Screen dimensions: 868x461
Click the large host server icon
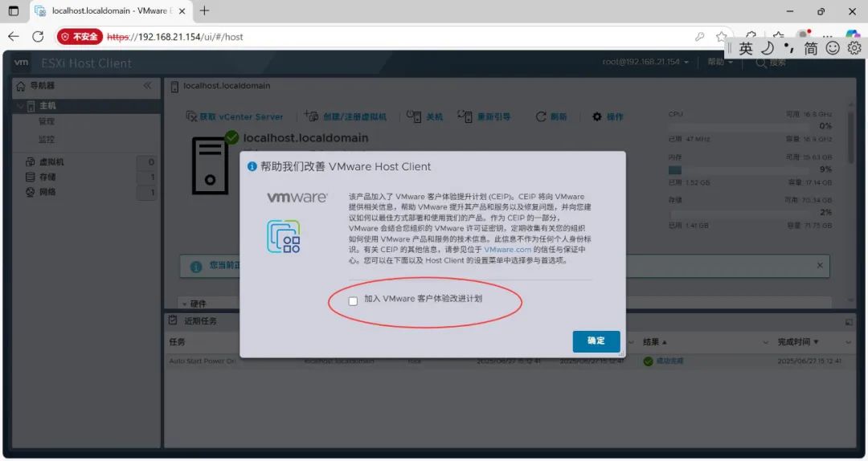[210, 165]
